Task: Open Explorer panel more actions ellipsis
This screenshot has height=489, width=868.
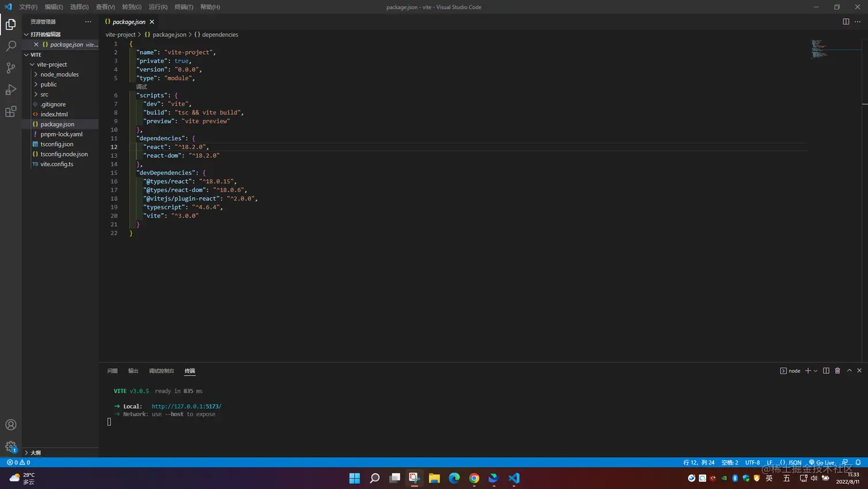Action: [x=88, y=22]
